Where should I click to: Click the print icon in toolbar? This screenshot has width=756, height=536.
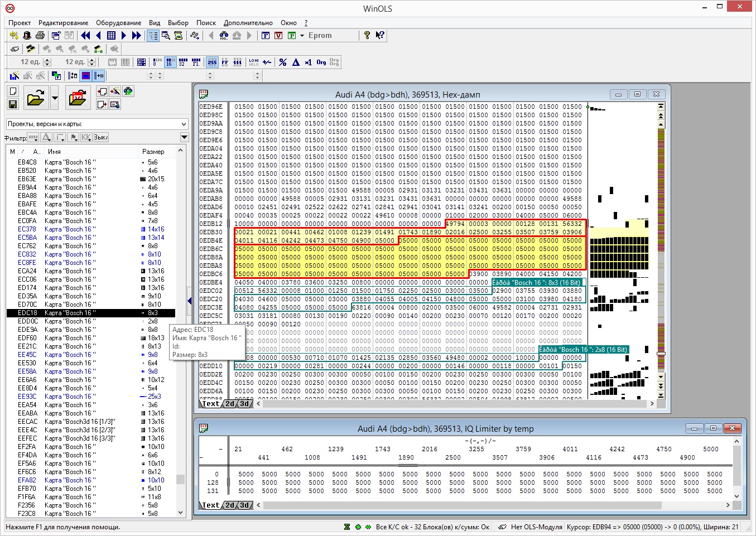[x=40, y=35]
